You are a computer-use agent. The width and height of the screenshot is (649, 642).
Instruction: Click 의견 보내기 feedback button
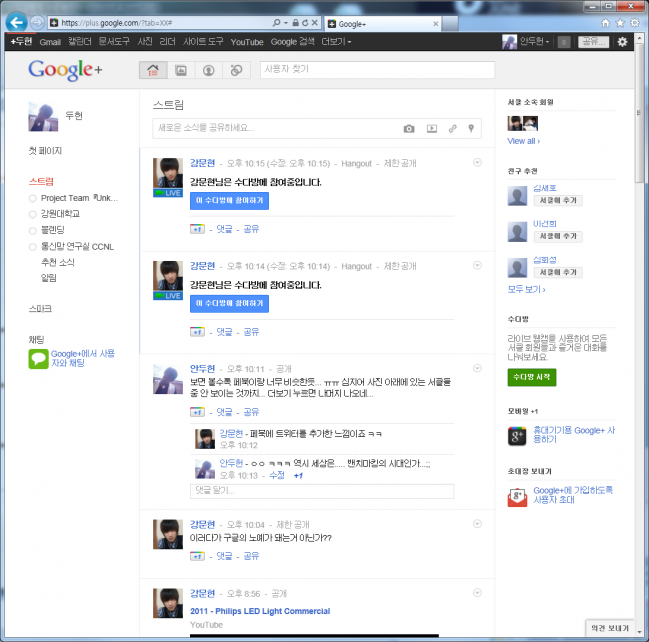tap(610, 628)
